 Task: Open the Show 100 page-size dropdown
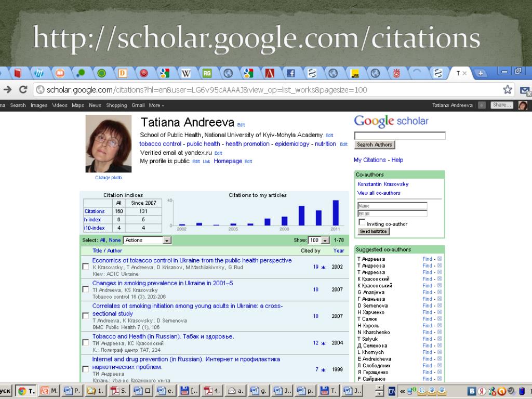pyautogui.click(x=318, y=240)
